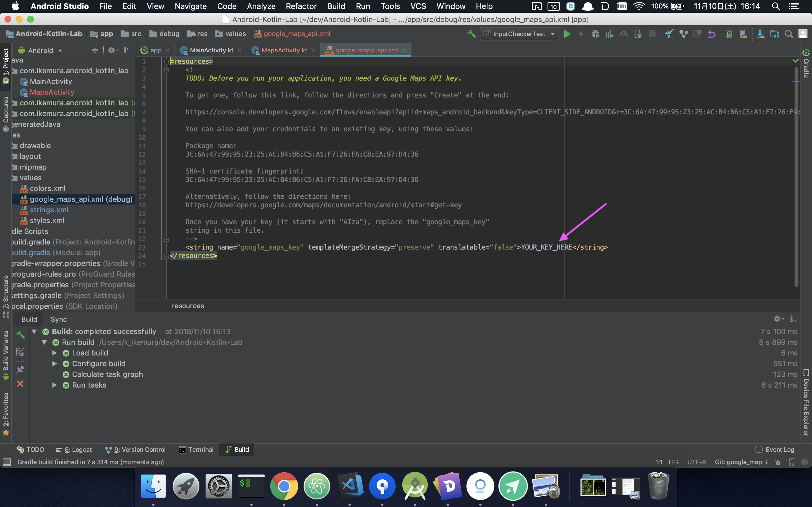Collapse the Run build tree node
The image size is (812, 507).
(45, 342)
